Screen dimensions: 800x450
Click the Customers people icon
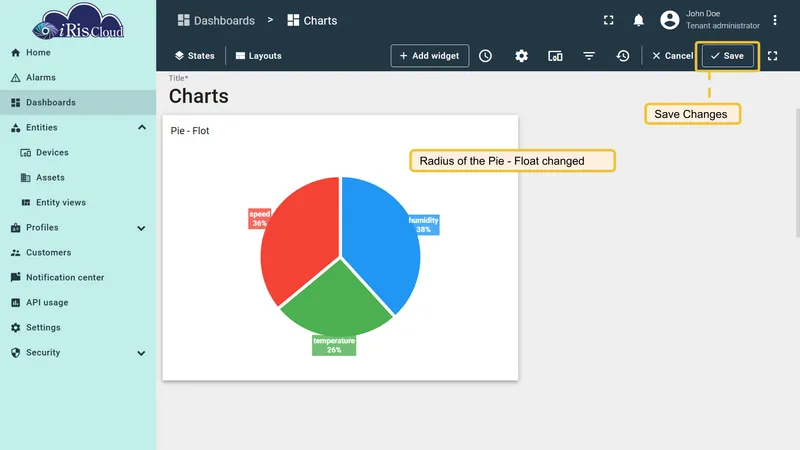pyautogui.click(x=15, y=253)
